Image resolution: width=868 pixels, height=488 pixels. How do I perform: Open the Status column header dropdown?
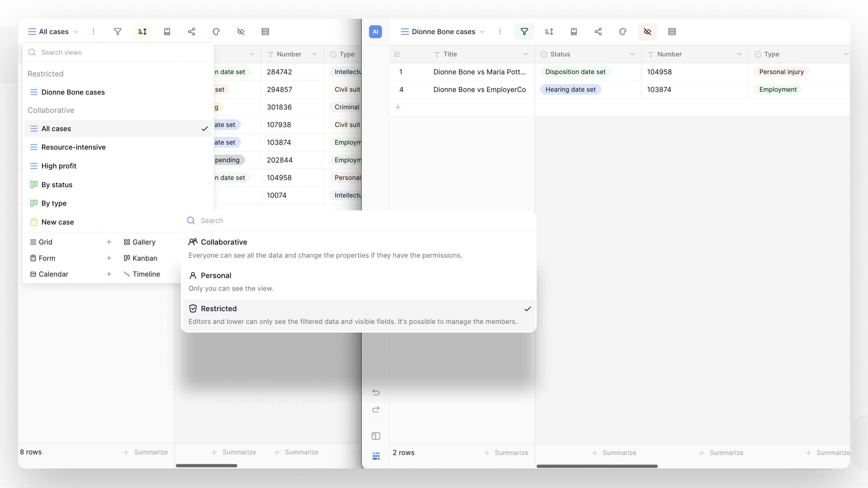(x=632, y=54)
